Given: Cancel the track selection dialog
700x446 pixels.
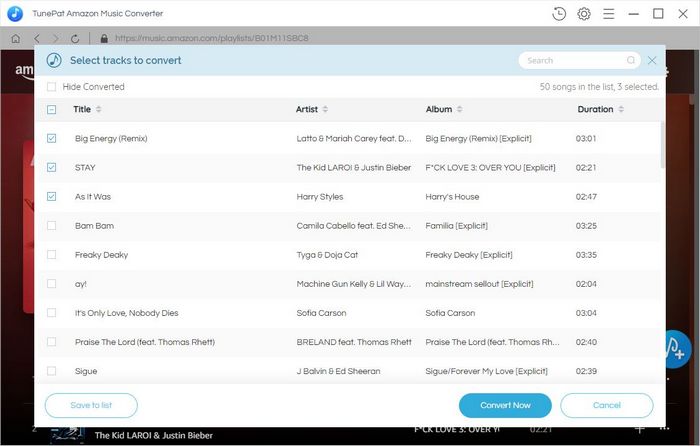Looking at the screenshot, I should coord(607,405).
